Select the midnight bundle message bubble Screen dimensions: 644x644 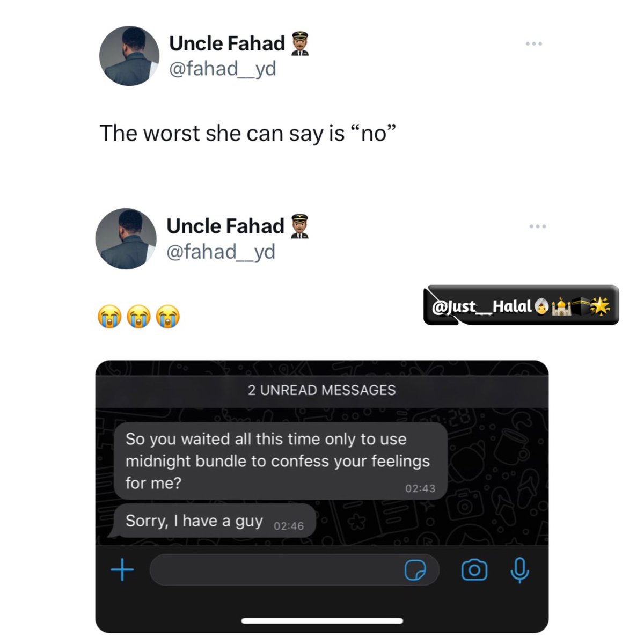point(281,461)
